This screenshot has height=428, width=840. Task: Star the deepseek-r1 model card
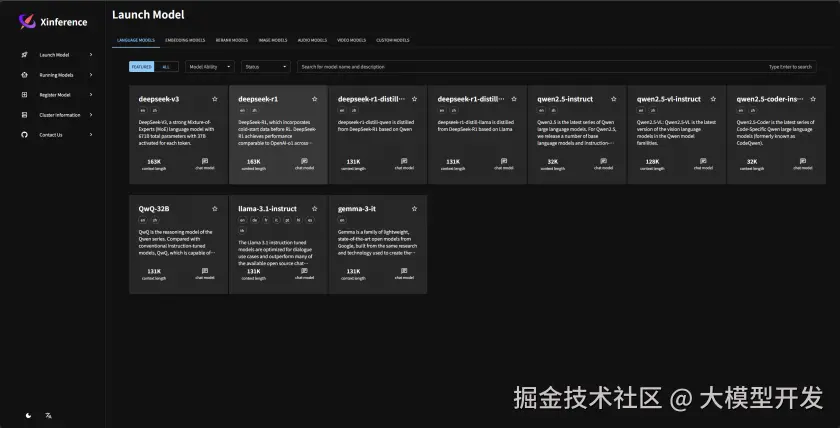[x=314, y=99]
